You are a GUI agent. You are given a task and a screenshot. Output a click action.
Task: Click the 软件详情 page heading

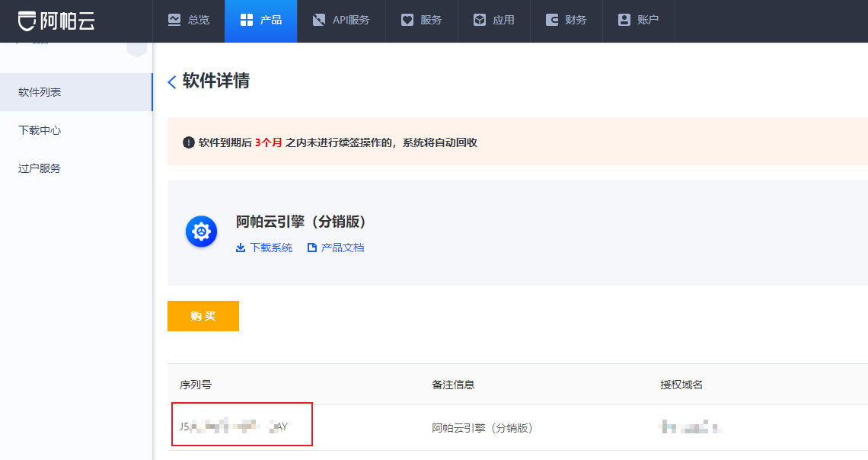[216, 81]
